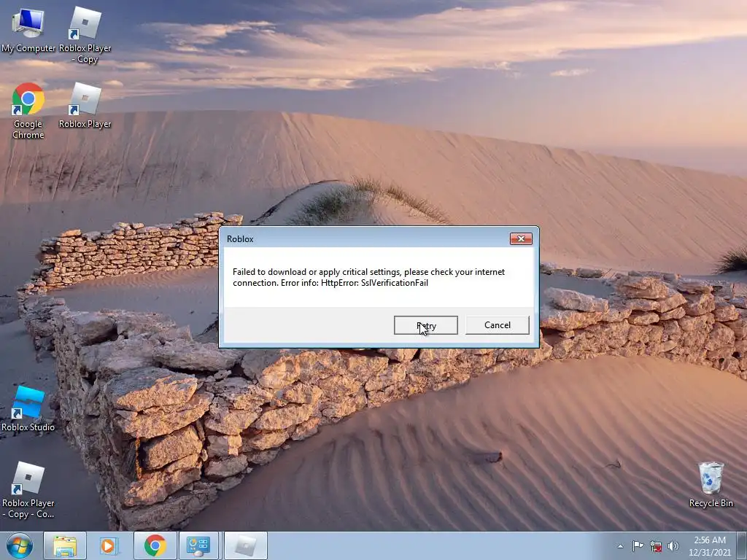Image resolution: width=747 pixels, height=560 pixels.
Task: Click the Roblox dialog title bar
Action: click(x=366, y=238)
